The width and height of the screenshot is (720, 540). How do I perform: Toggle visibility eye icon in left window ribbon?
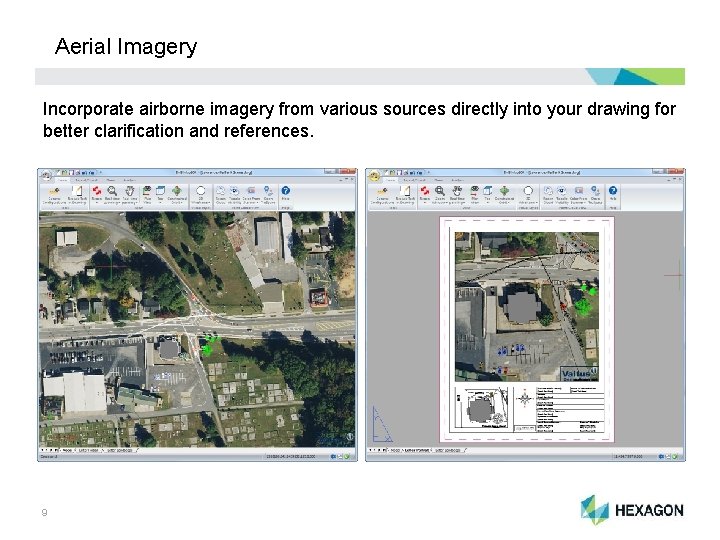235,191
